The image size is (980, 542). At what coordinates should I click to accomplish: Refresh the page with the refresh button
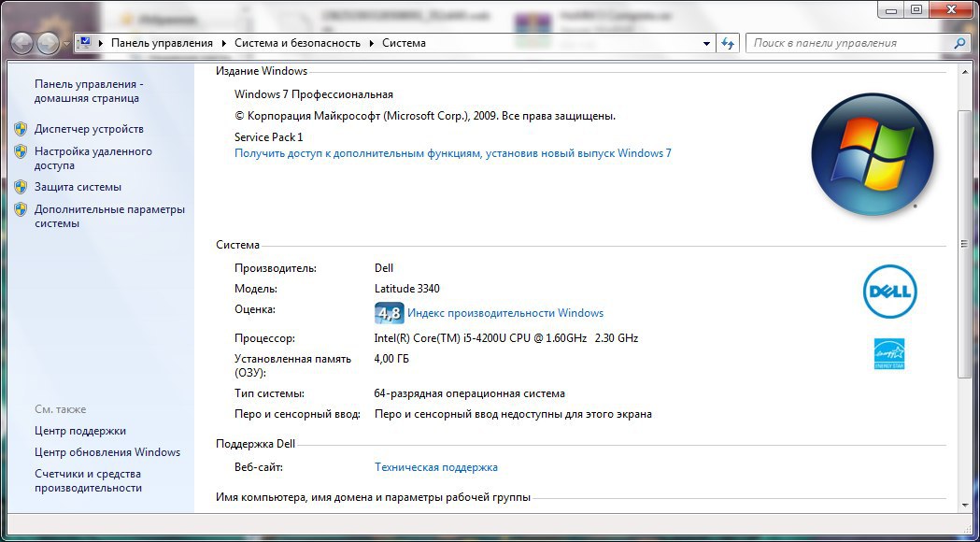728,43
